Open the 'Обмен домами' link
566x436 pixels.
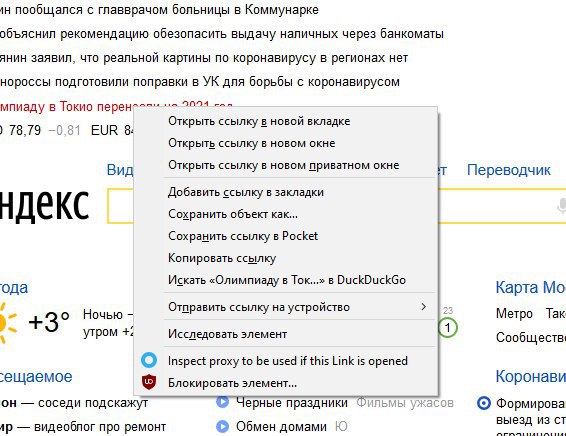pyautogui.click(x=281, y=427)
